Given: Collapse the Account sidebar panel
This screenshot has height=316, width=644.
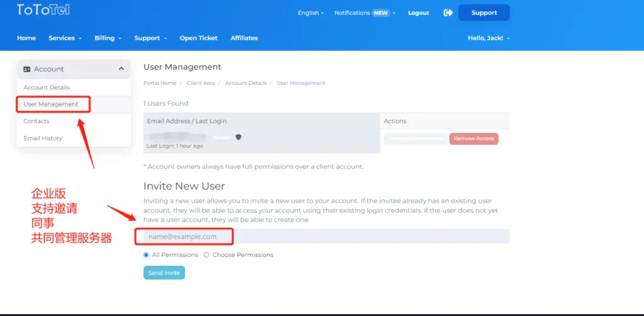Looking at the screenshot, I should coord(121,69).
